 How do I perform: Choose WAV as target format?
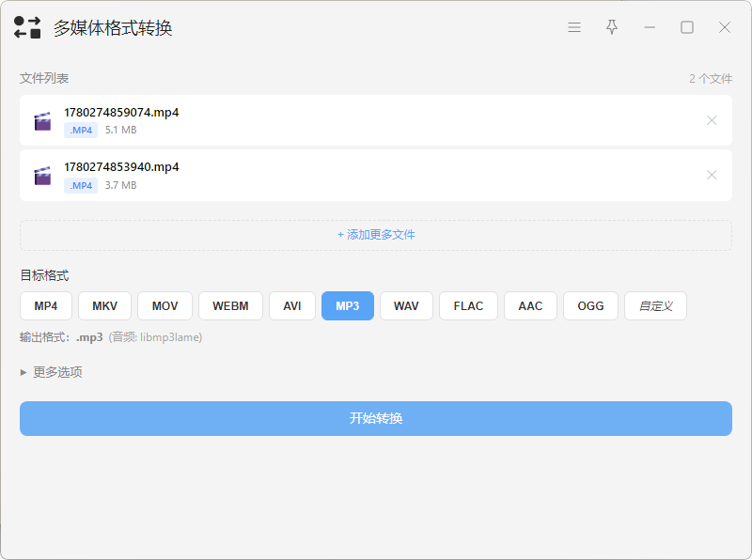click(406, 306)
